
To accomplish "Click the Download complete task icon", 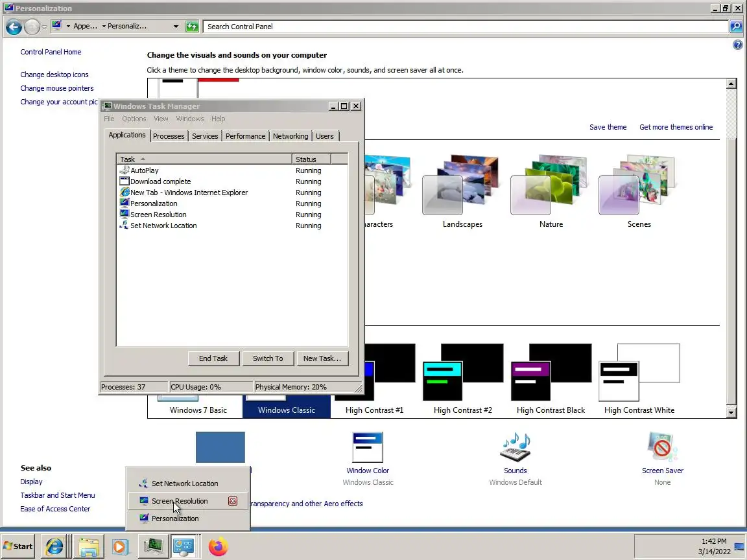I will tap(124, 181).
